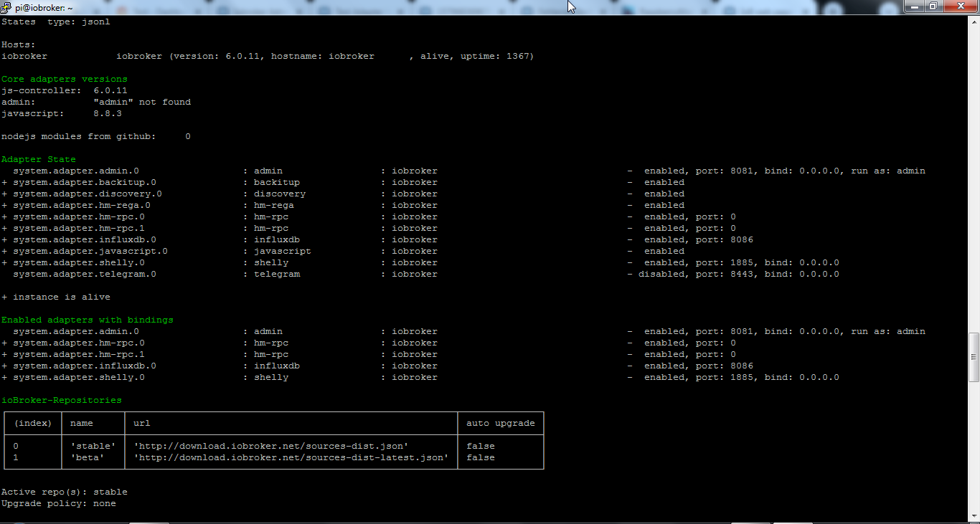The image size is (980, 524).
Task: Click 'system.adapter.backitup.0' row
Action: pyautogui.click(x=85, y=182)
